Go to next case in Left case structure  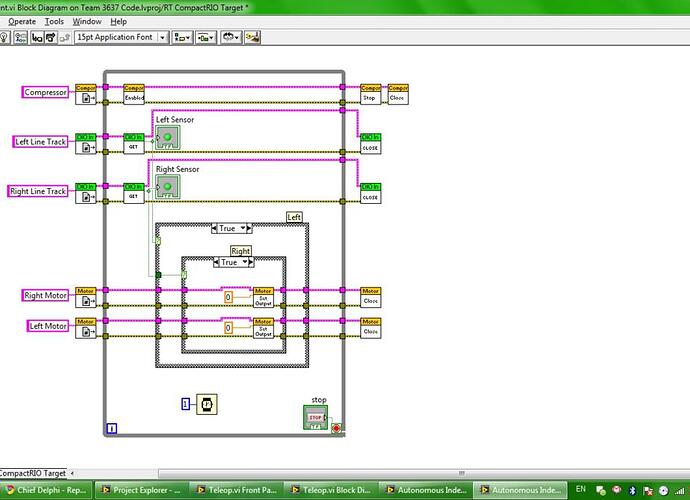(249, 228)
